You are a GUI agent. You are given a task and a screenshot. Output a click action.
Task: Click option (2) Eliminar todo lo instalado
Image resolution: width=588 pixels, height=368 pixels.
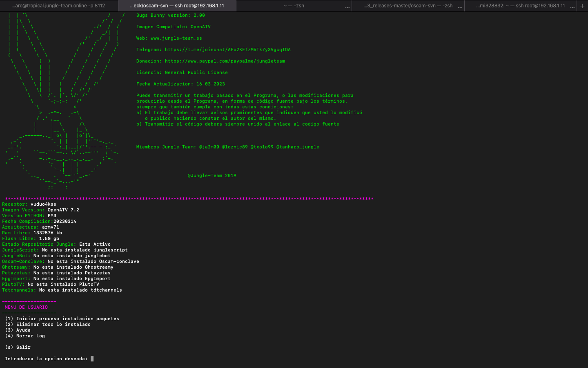(x=48, y=324)
